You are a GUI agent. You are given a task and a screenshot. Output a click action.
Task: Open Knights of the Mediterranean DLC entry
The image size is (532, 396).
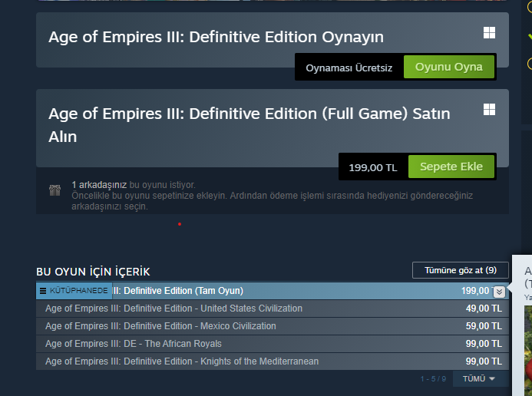pyautogui.click(x=182, y=361)
